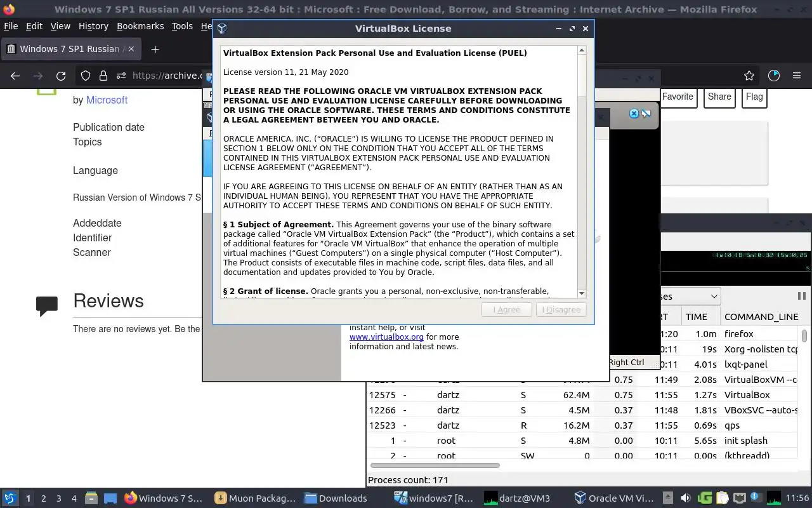Screen dimensions: 812x508
Task: Open www.virtualbox.org link in VirtualBox window
Action: pyautogui.click(x=386, y=337)
